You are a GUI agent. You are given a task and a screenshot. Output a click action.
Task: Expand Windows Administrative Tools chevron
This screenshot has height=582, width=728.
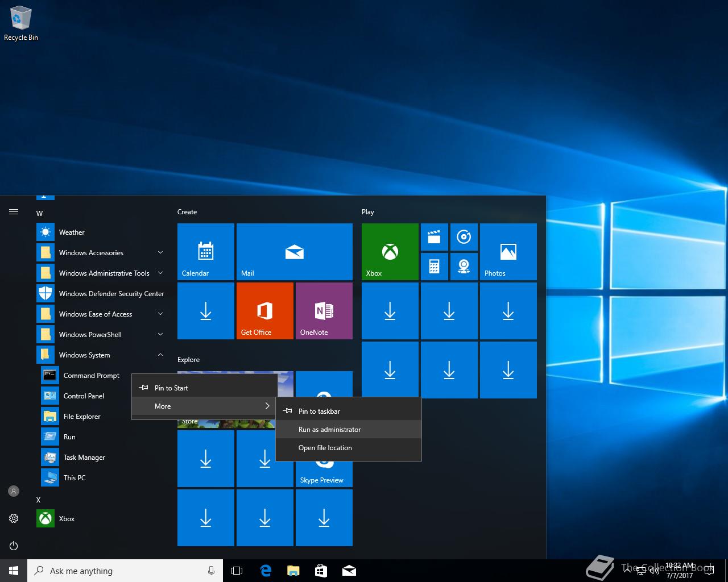[160, 273]
